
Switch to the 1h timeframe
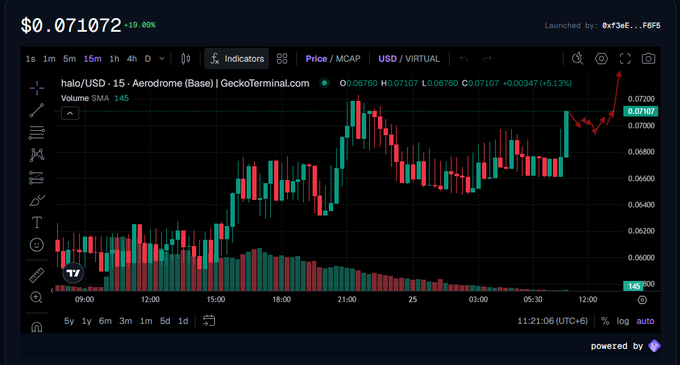pos(114,59)
